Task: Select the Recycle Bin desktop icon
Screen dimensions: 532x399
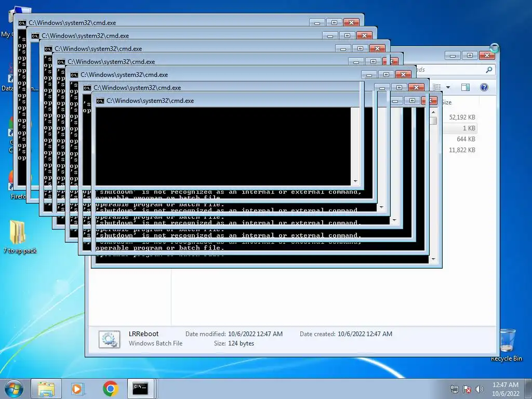Action: click(x=507, y=345)
